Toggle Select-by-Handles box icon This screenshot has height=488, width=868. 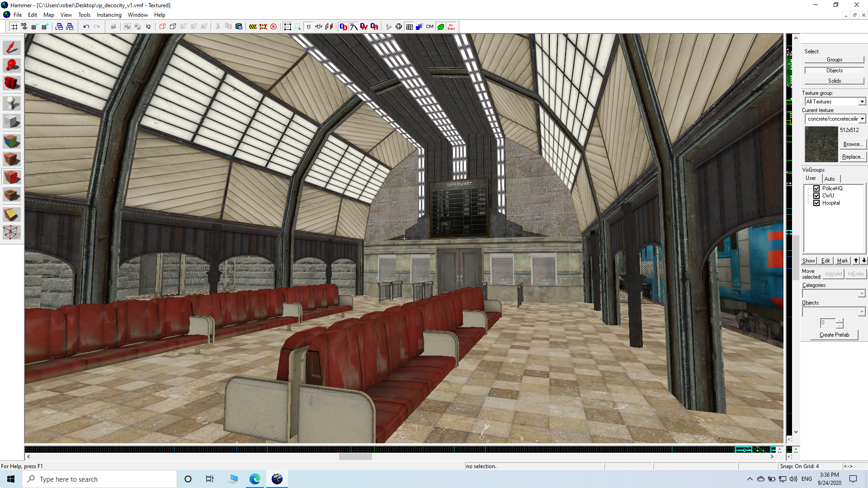coord(288,27)
